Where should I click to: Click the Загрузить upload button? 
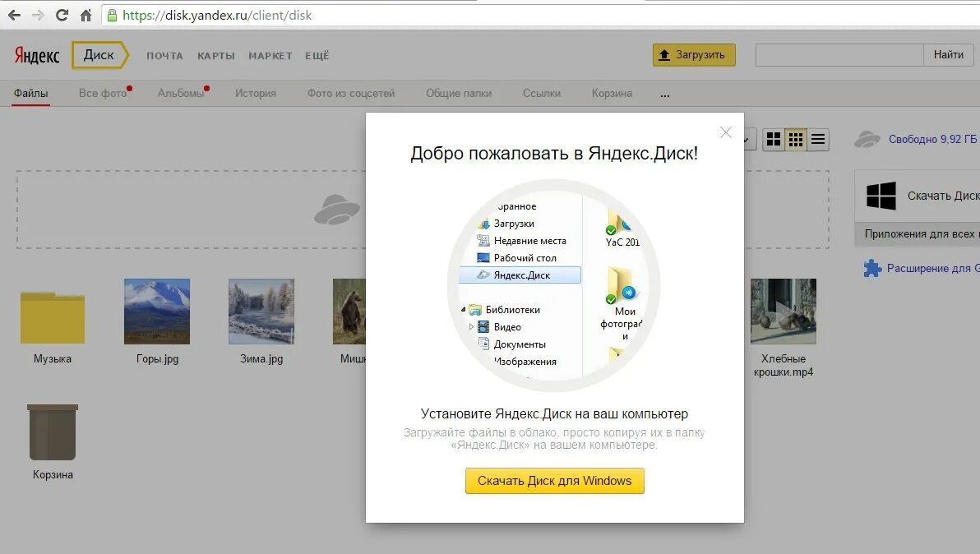point(694,55)
